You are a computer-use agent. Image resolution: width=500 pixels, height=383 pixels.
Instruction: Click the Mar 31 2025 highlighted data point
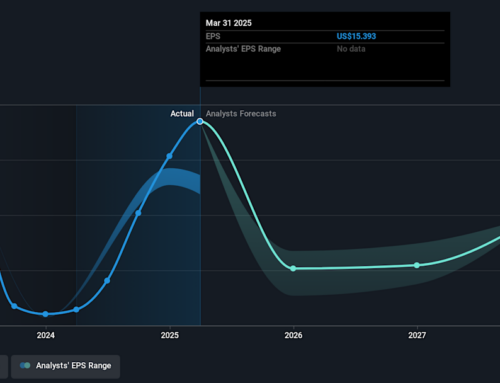tap(200, 121)
